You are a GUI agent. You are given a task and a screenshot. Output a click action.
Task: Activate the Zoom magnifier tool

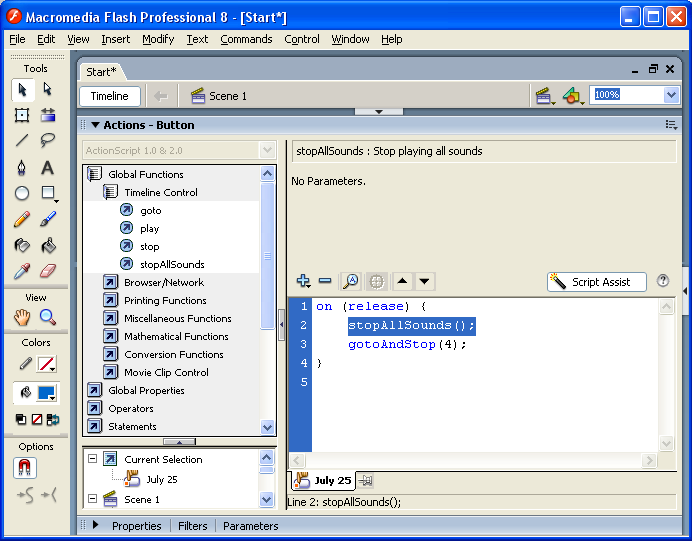47,317
